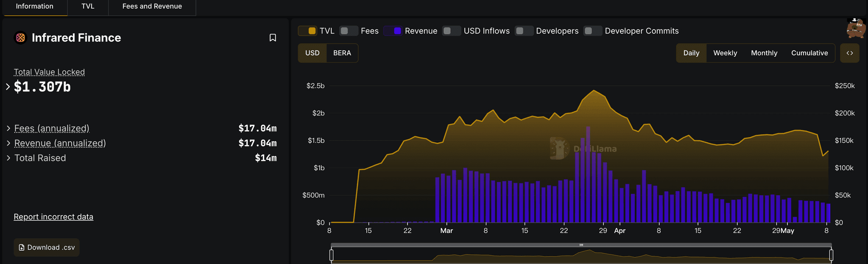The image size is (868, 264).
Task: Click Total Value Locked label
Action: coord(49,72)
